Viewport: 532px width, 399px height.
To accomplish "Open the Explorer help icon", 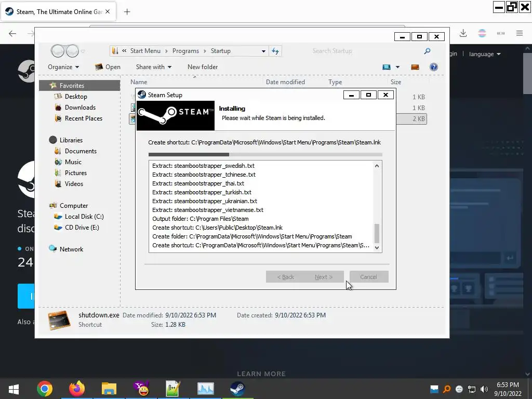I will tap(434, 67).
